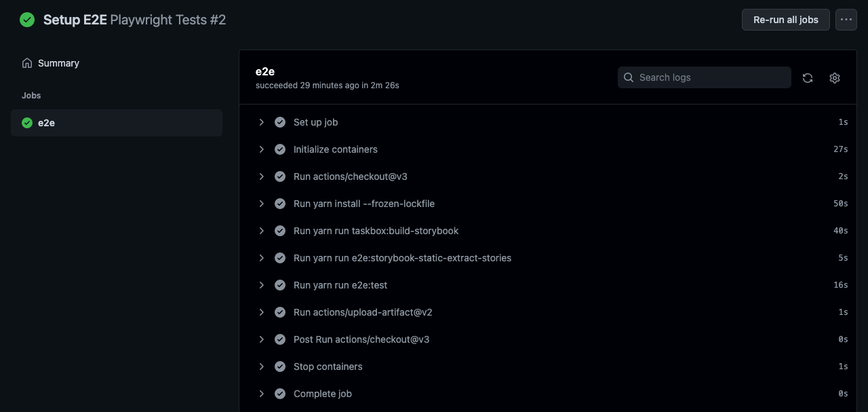Open the log settings gear icon
Screen dimensions: 868x412
point(835,78)
